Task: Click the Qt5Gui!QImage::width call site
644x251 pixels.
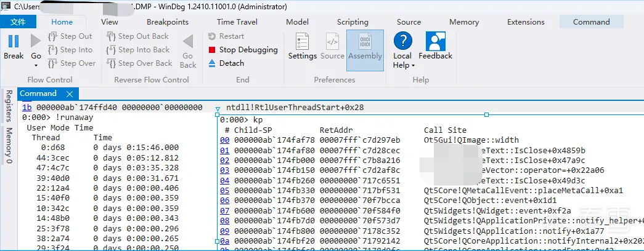Action: (471, 140)
